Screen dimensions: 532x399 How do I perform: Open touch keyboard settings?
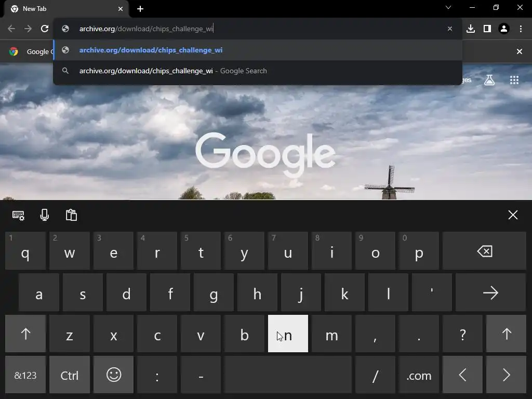(x=18, y=215)
